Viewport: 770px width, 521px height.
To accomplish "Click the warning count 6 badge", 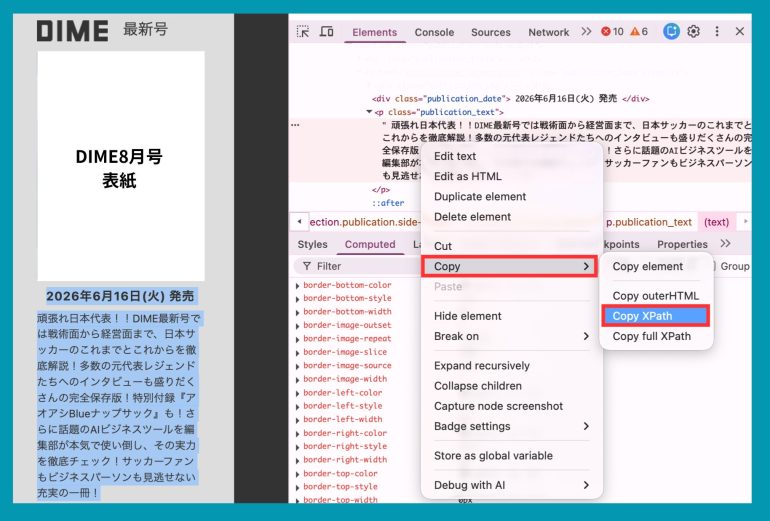I will (639, 32).
